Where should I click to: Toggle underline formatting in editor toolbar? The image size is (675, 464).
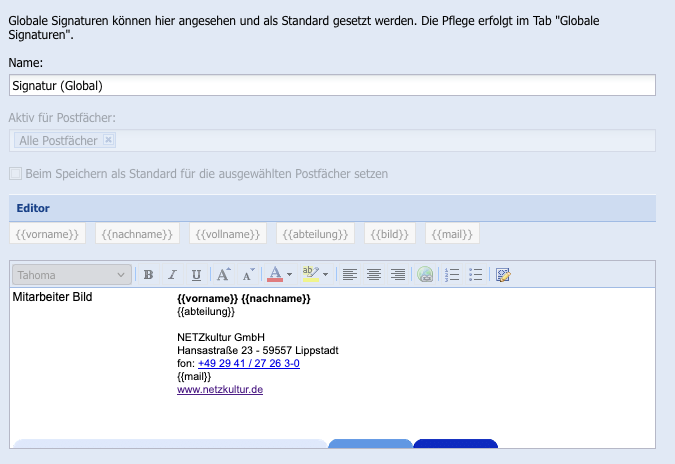pos(196,275)
